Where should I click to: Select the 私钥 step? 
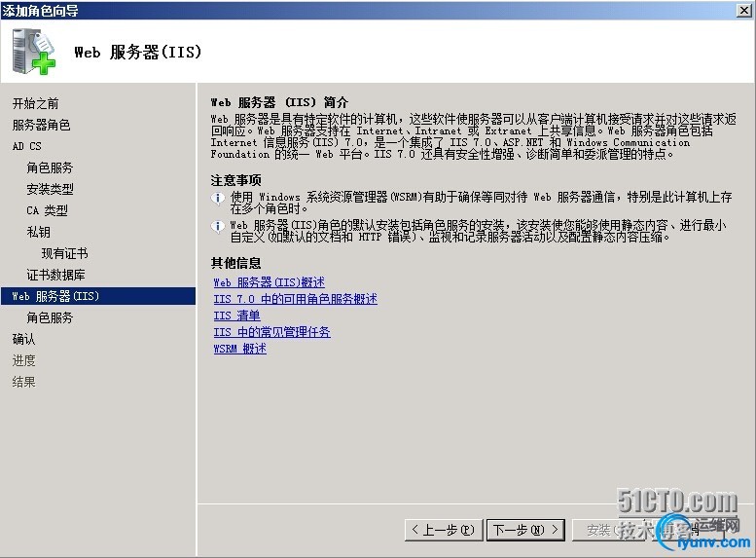tap(38, 232)
